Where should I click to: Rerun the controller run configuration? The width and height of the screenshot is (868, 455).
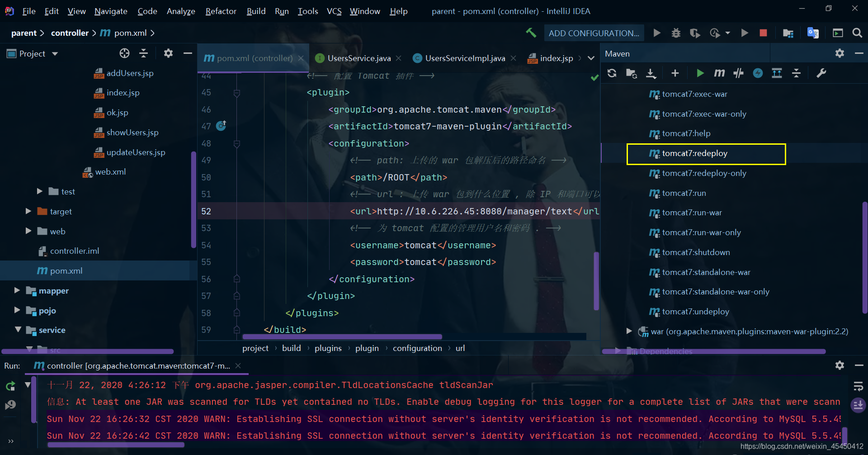click(x=10, y=386)
